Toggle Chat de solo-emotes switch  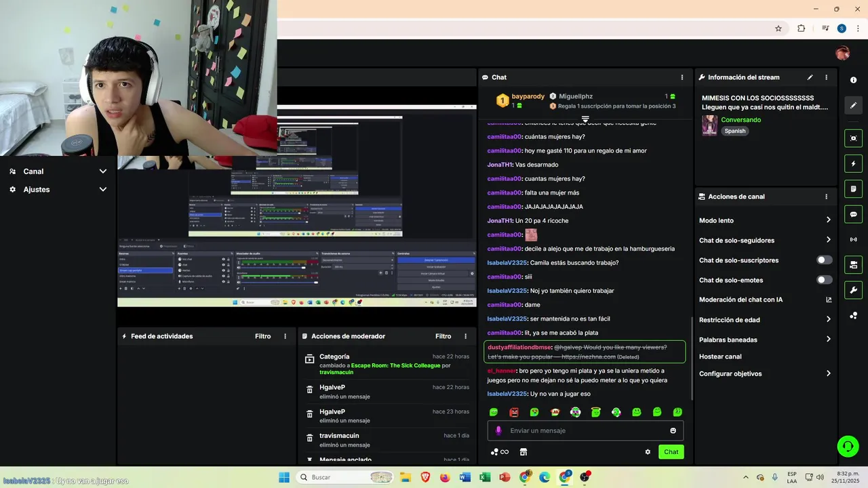click(x=824, y=280)
